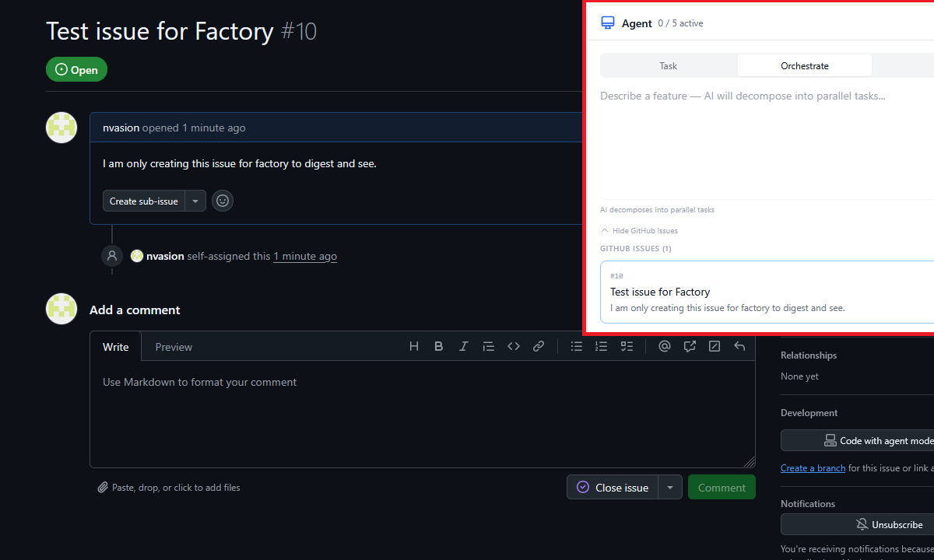Insert a quote block in comment

489,346
